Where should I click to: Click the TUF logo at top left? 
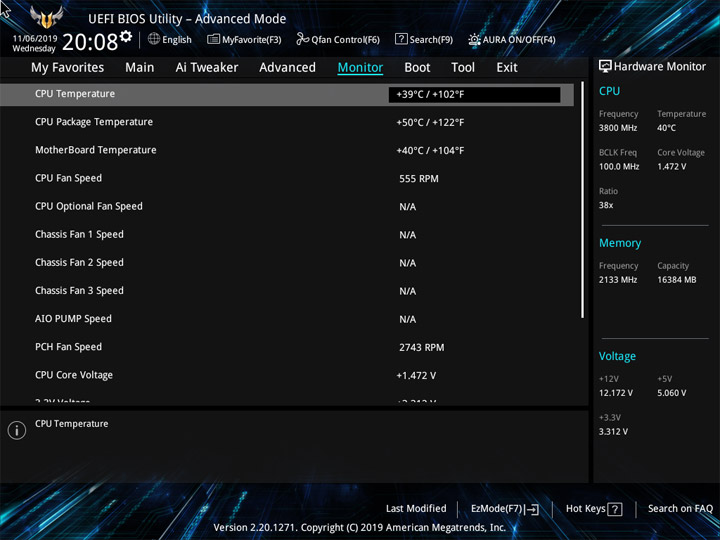coord(46,17)
